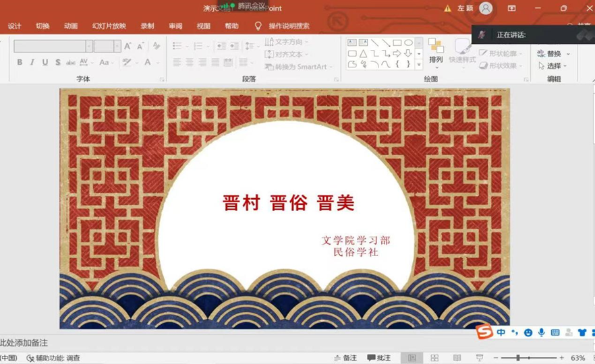Switch to Reading View
The width and height of the screenshot is (595, 364).
tap(457, 358)
